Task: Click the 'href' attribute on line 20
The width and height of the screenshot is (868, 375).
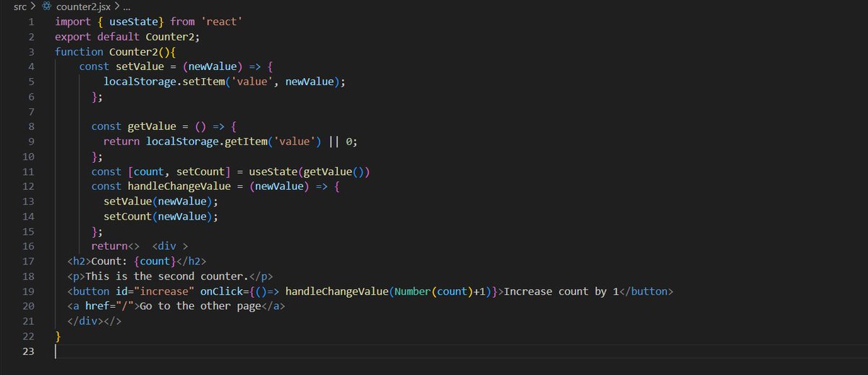Action: point(98,306)
